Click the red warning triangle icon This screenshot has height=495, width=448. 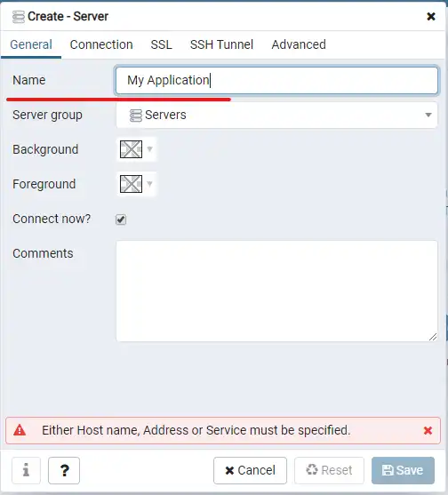[20, 430]
